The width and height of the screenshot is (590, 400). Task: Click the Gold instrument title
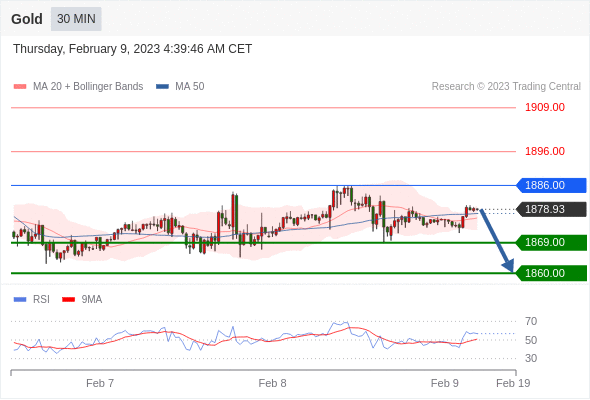pos(27,19)
